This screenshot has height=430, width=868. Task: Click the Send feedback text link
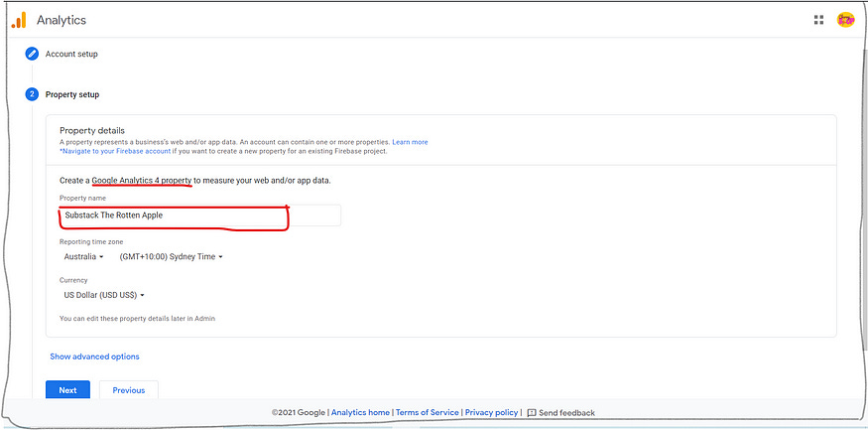click(566, 413)
